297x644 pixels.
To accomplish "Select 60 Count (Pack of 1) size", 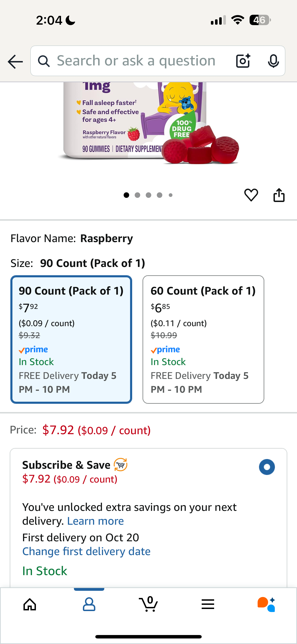I will (x=203, y=339).
